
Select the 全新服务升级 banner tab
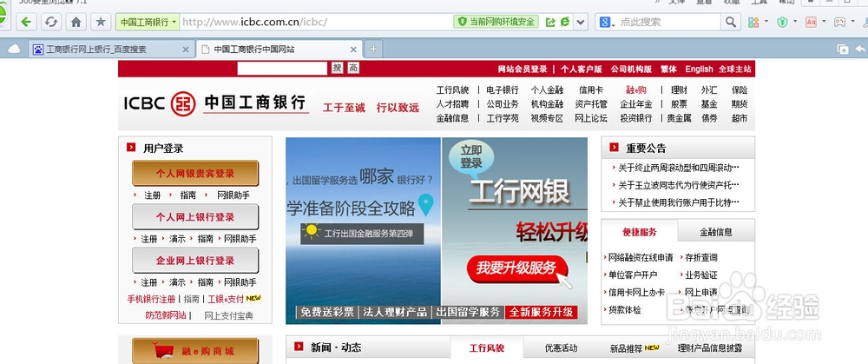(x=542, y=312)
